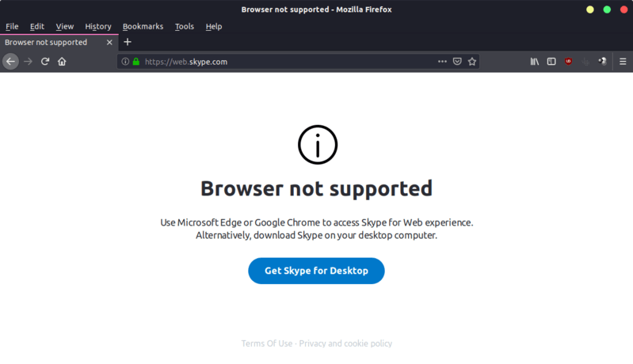The width and height of the screenshot is (633, 364).
Task: Click Get Skype for Desktop button
Action: pos(317,271)
